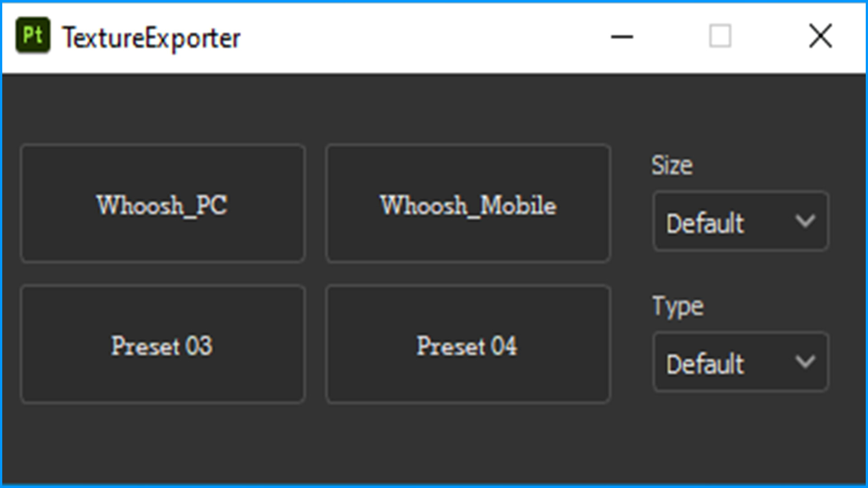This screenshot has height=488, width=868.
Task: Click the Default text in Type box
Action: coord(705,364)
